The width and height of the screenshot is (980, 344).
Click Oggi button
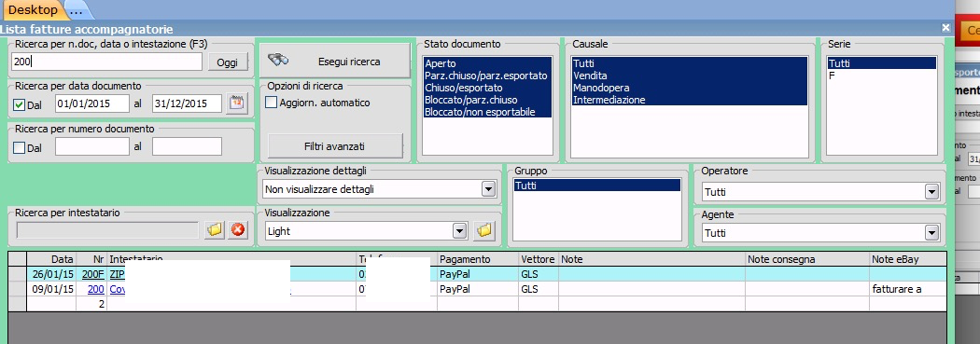(x=228, y=62)
